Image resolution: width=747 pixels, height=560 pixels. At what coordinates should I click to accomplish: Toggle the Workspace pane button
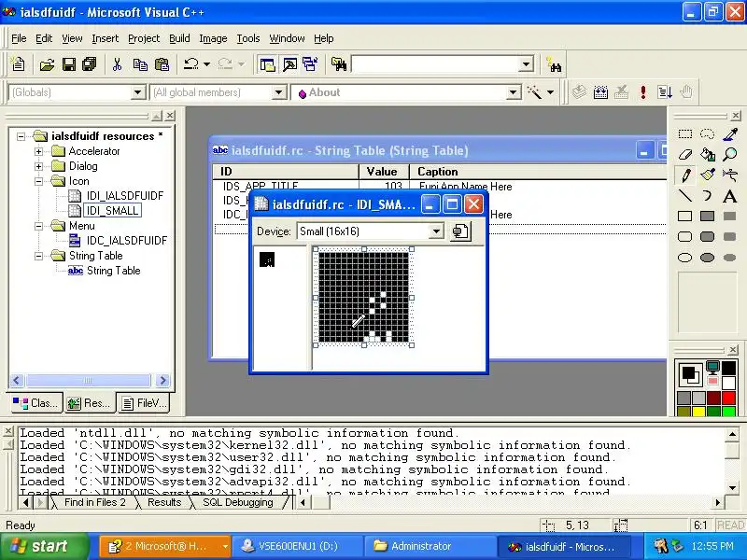[267, 64]
